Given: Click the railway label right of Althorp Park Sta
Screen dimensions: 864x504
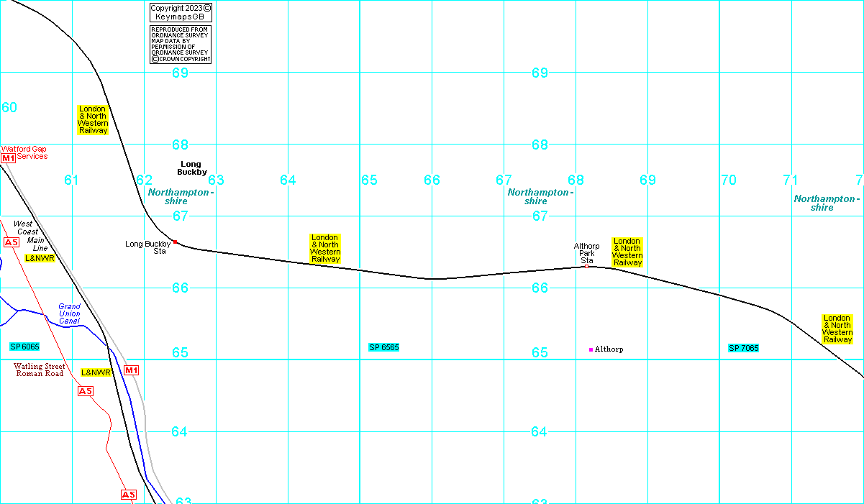Looking at the screenshot, I should [627, 252].
